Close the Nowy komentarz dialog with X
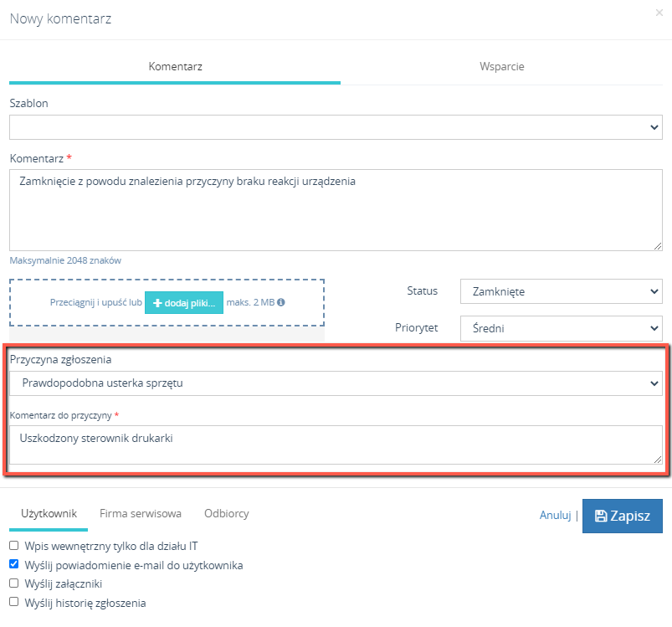The height and width of the screenshot is (627, 672). [x=659, y=13]
